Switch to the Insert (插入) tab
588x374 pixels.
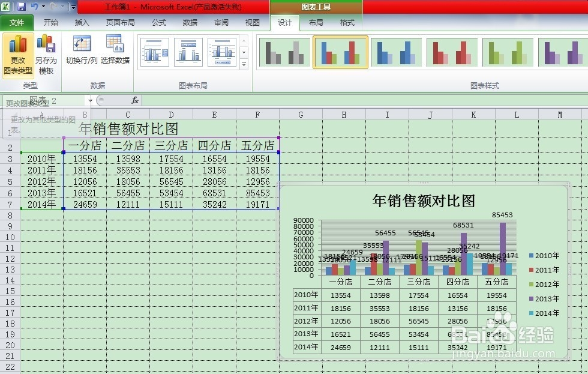(x=82, y=22)
